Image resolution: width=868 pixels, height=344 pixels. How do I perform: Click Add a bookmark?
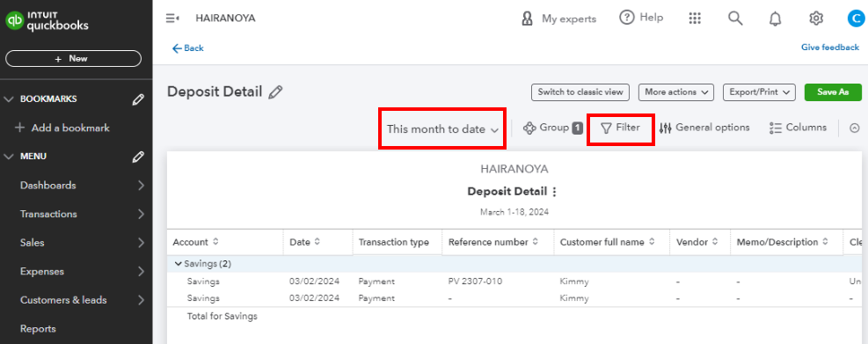click(62, 128)
